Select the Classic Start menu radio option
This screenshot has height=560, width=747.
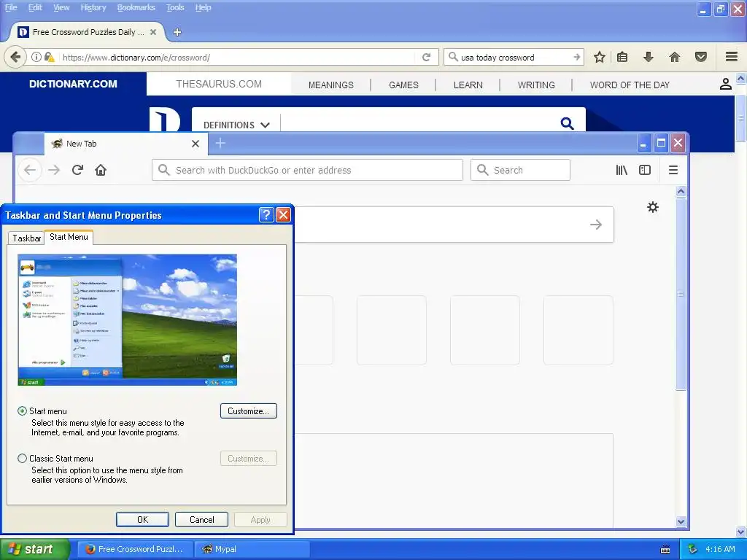[22, 459]
